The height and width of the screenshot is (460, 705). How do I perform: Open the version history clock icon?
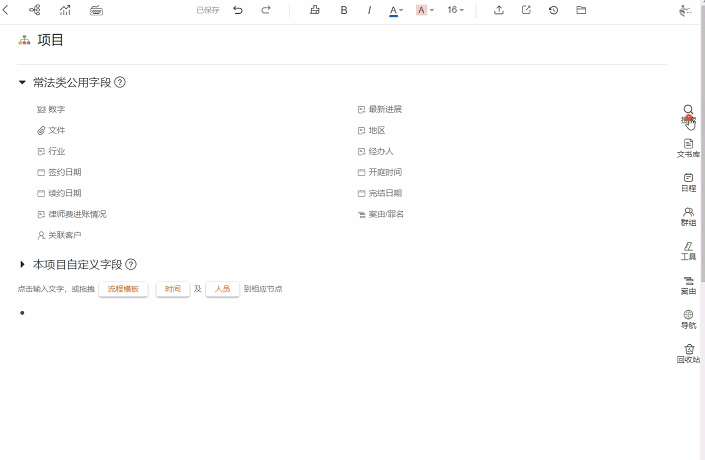[x=553, y=10]
